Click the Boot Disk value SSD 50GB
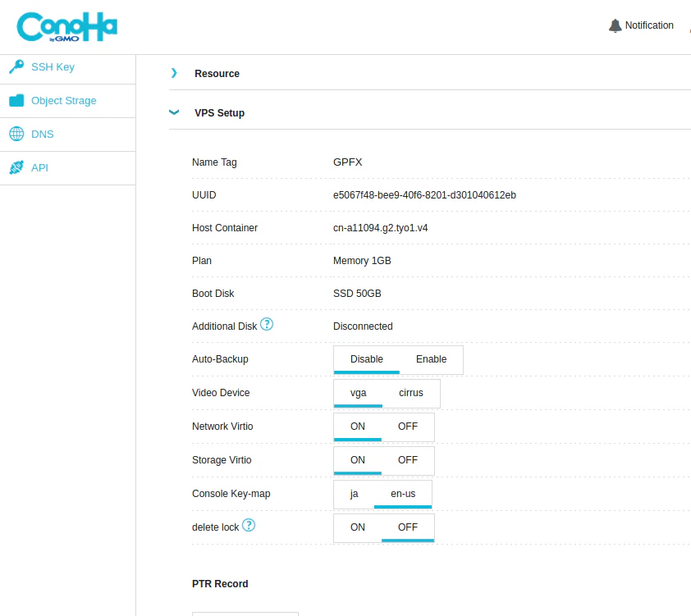The image size is (691, 616). coord(357,294)
